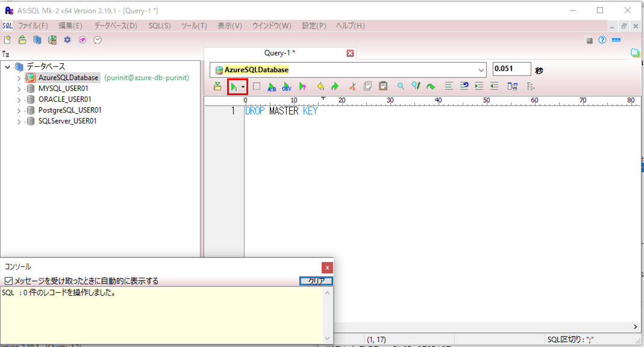Open the ツール(T) menu
The width and height of the screenshot is (644, 347).
pos(194,25)
